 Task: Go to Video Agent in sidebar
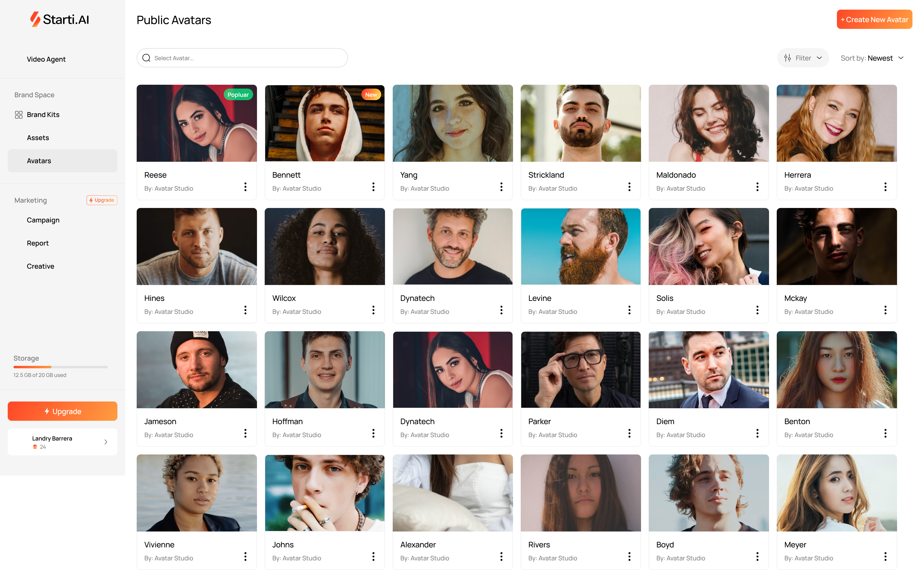46,59
